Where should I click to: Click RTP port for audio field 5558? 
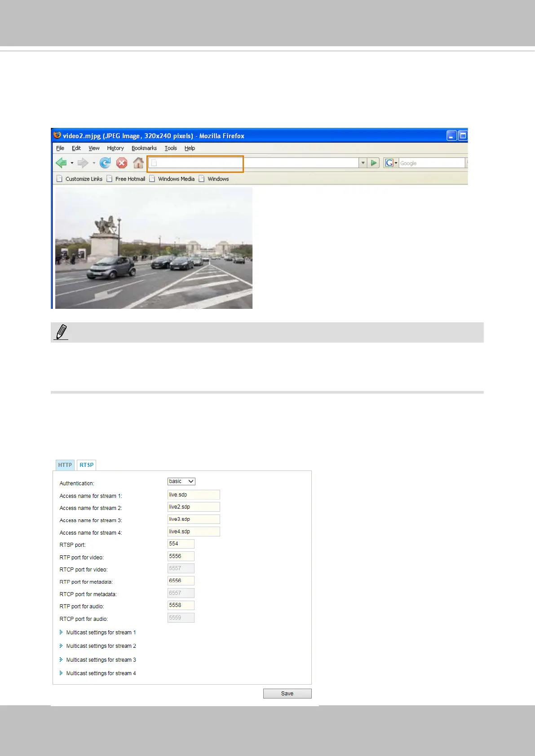pyautogui.click(x=181, y=605)
